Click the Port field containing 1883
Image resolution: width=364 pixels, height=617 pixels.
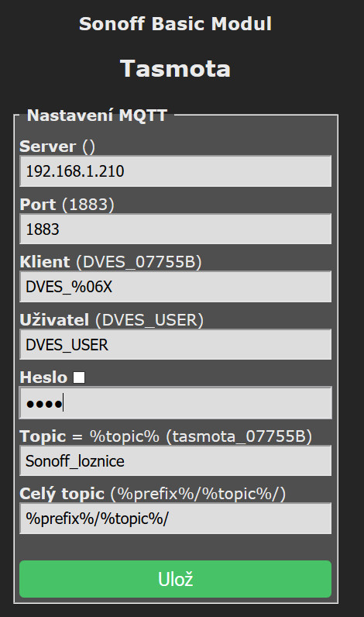click(175, 229)
